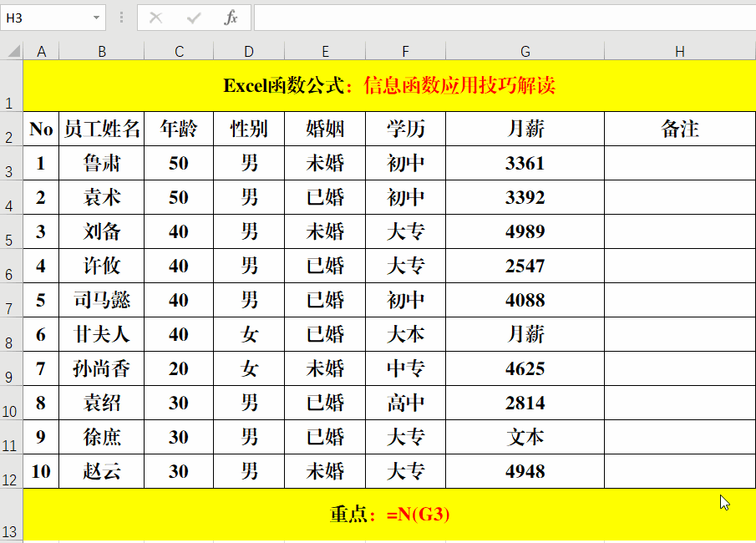Click the '年龄' header cell
Screen dimensions: 756x543
[x=179, y=129]
